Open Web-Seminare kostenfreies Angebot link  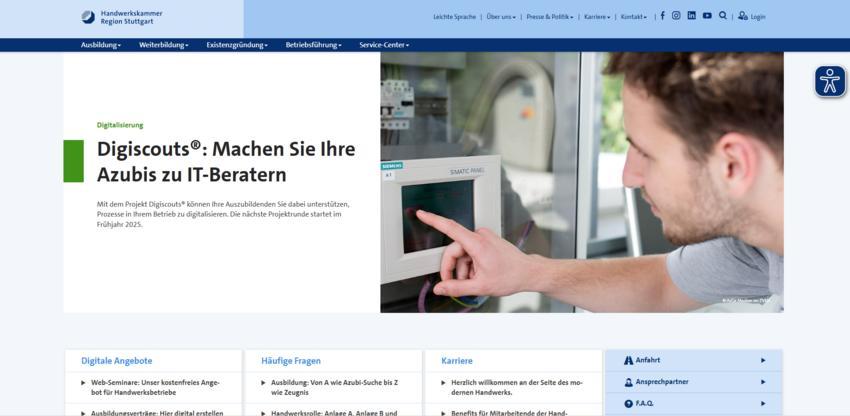pos(155,387)
